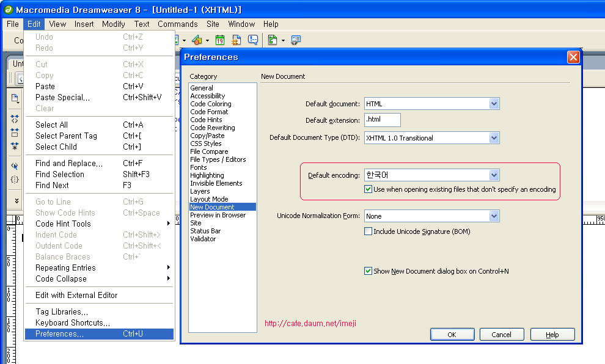The height and width of the screenshot is (364, 605).
Task: Click the Collapse Selection icon
Action: pos(15,133)
